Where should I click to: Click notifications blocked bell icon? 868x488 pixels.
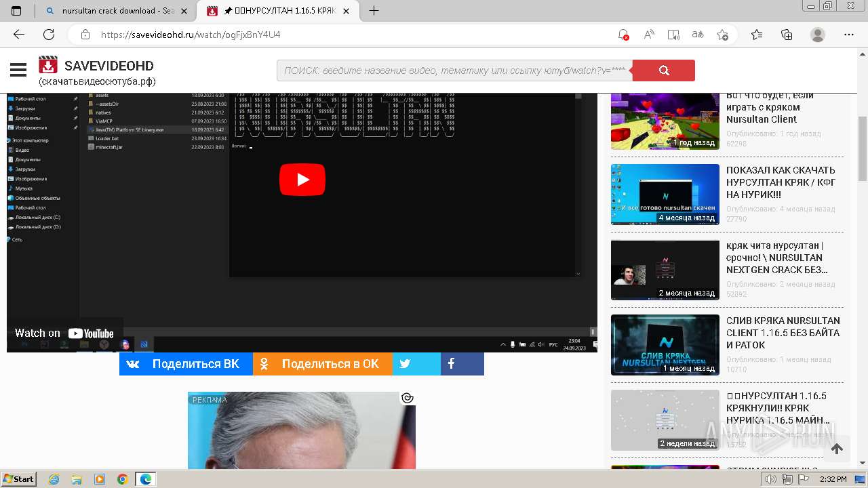[x=623, y=35]
